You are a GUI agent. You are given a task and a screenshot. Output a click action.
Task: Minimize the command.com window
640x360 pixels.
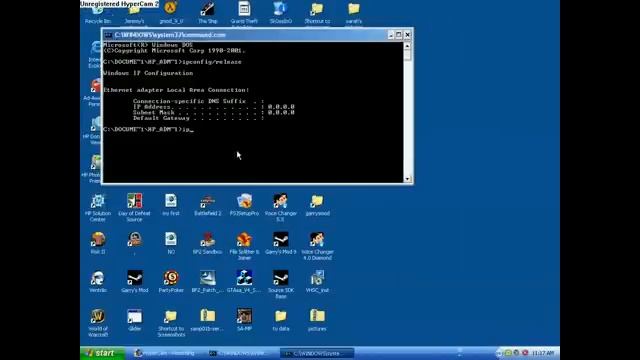[x=391, y=35]
